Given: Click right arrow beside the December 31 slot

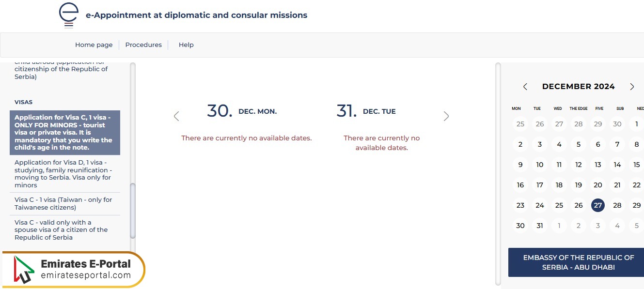Looking at the screenshot, I should coord(446,116).
